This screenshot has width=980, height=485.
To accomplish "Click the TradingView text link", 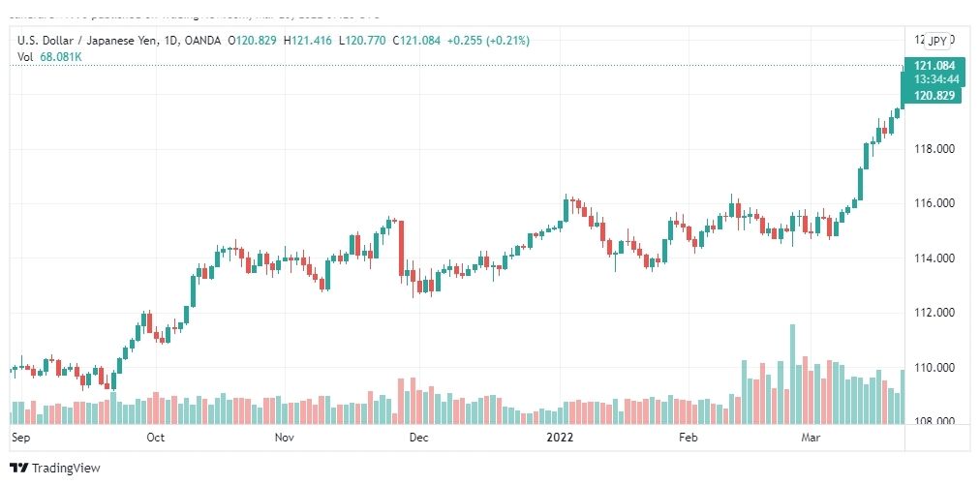I will 66,469.
